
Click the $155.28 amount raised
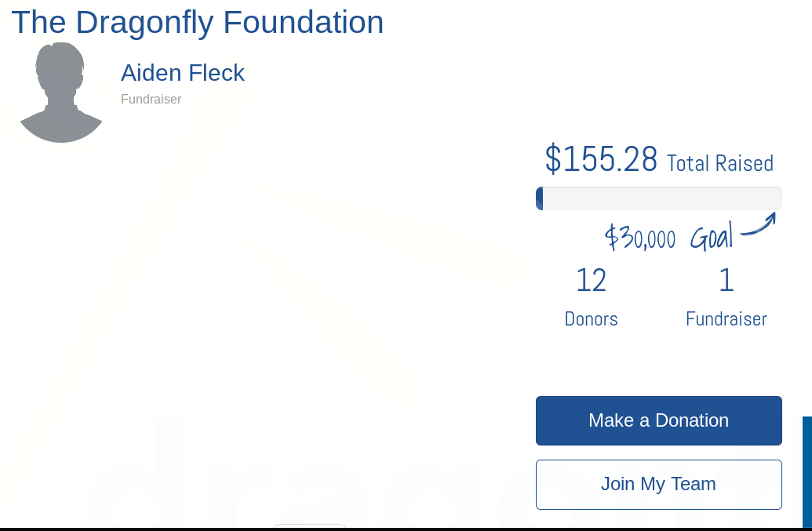[x=601, y=159]
